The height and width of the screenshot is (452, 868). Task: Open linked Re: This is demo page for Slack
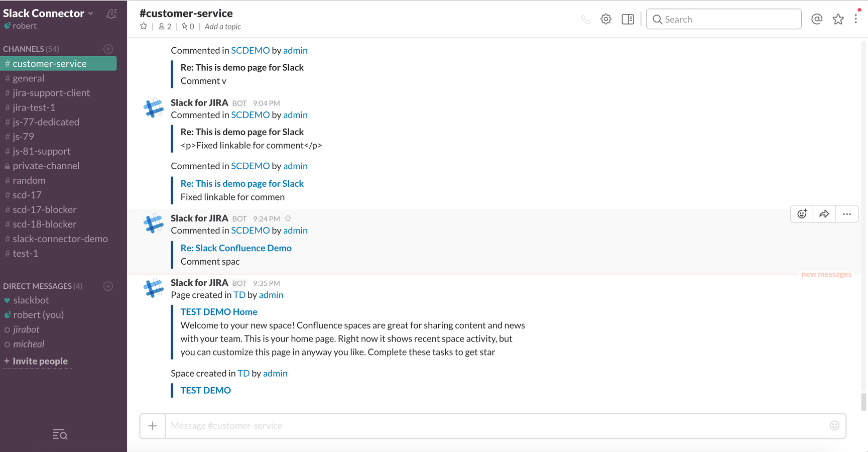[x=242, y=183]
